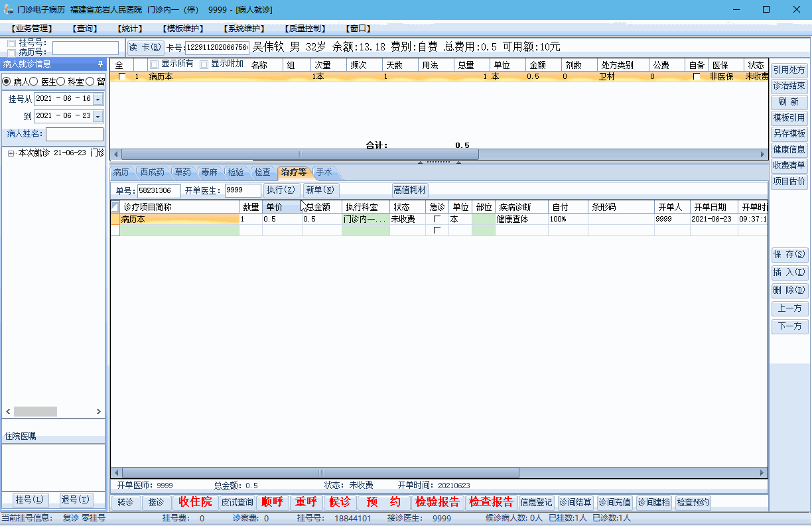Click the 卡号 input field

tap(217, 47)
